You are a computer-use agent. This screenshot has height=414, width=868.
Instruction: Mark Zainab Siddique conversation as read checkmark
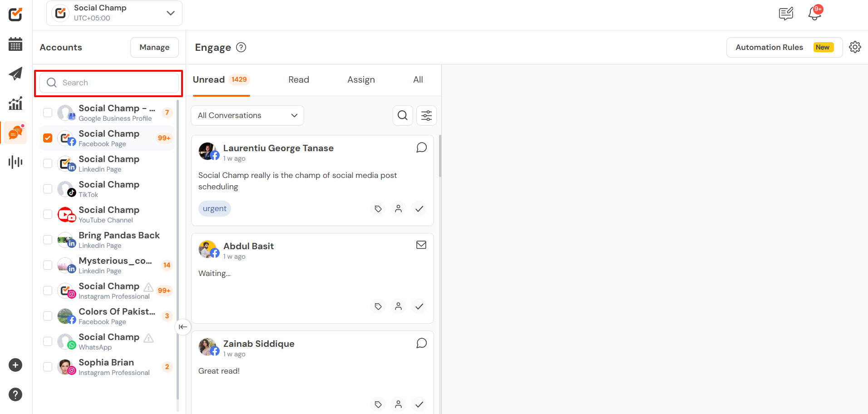(x=419, y=404)
